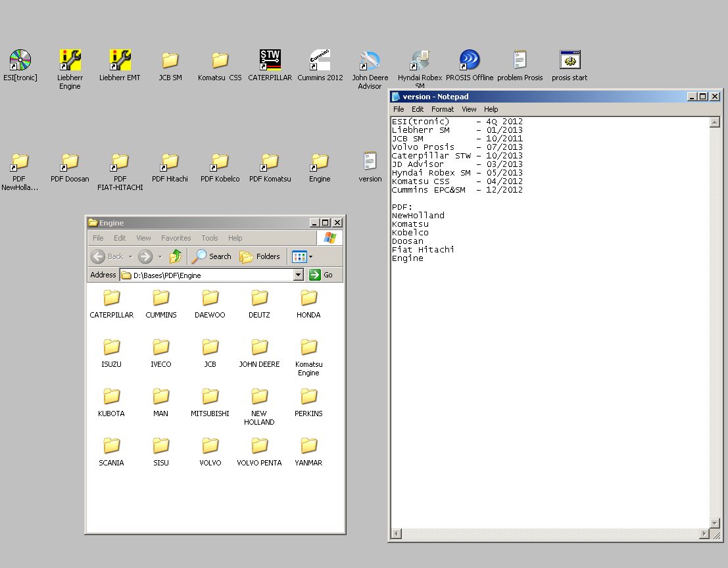Launch the Liebherr Engine shortcut

[x=70, y=61]
